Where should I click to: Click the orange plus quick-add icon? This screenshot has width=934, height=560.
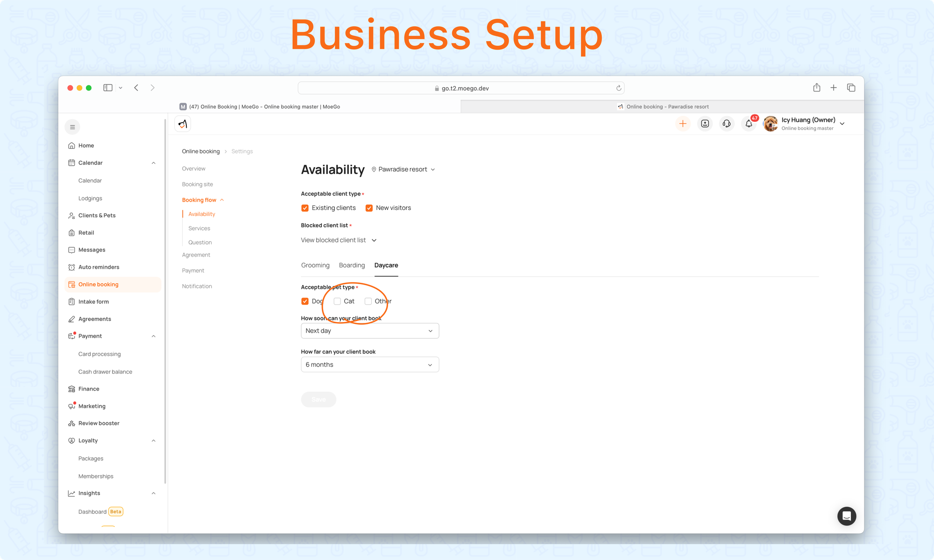683,124
